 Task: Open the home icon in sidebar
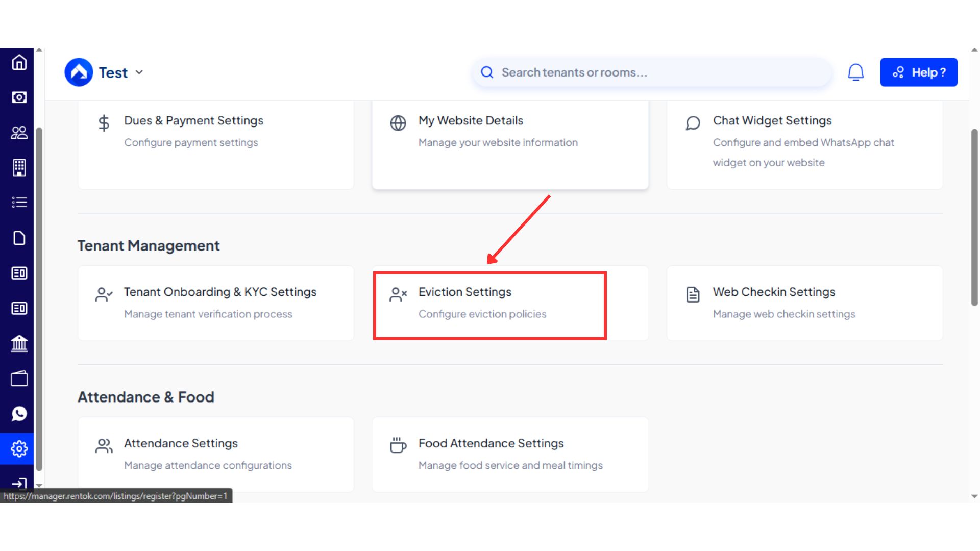pyautogui.click(x=19, y=63)
